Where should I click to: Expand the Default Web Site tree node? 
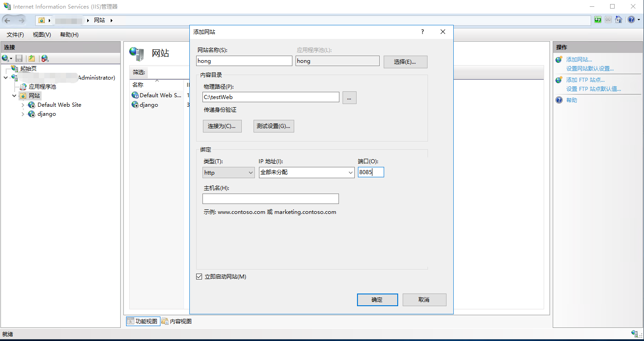pyautogui.click(x=23, y=105)
